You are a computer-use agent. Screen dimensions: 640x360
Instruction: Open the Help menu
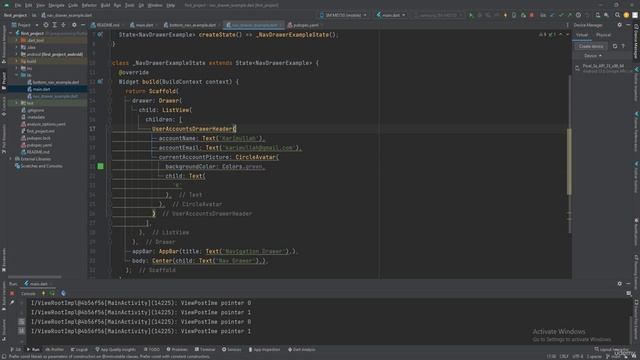[x=171, y=5]
